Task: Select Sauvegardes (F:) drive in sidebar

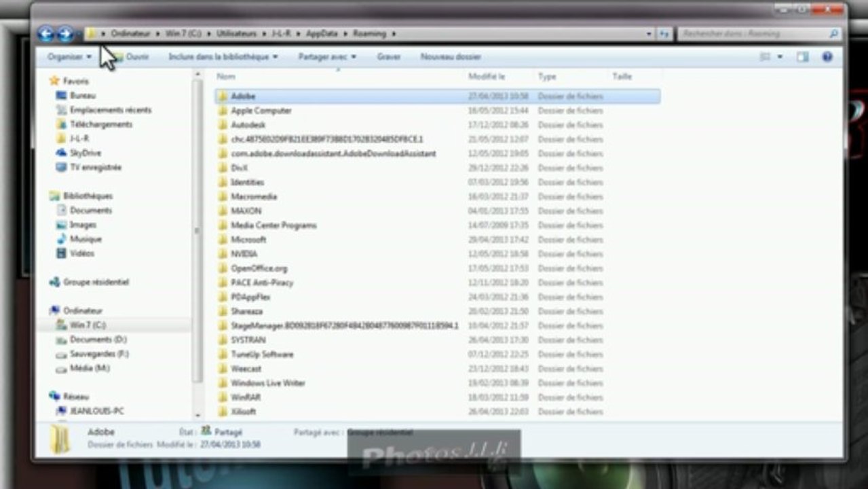Action: point(99,354)
